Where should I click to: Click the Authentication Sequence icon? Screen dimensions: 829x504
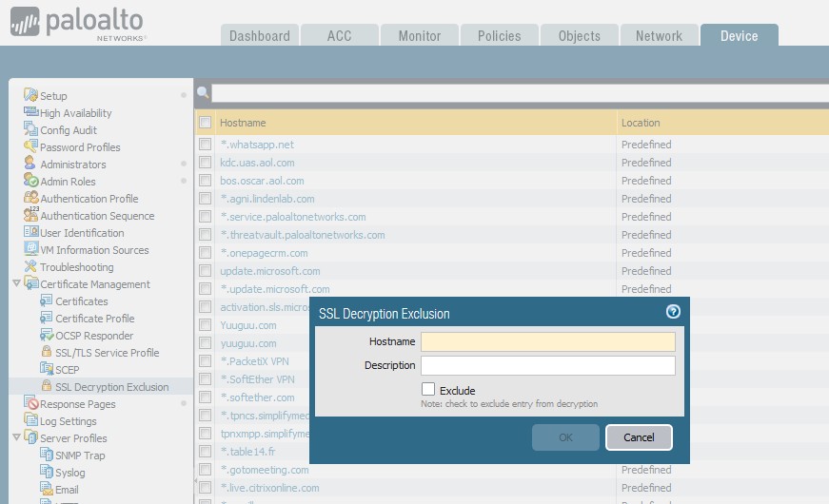pos(30,215)
